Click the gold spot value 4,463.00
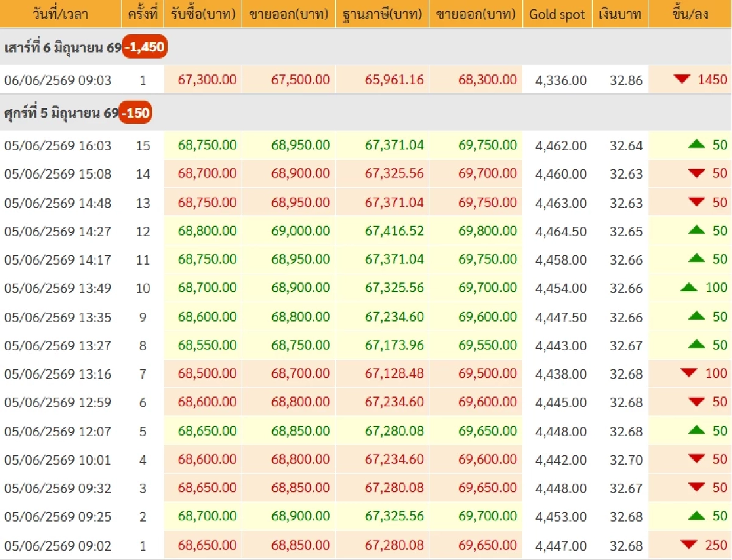This screenshot has width=732, height=560. (561, 203)
